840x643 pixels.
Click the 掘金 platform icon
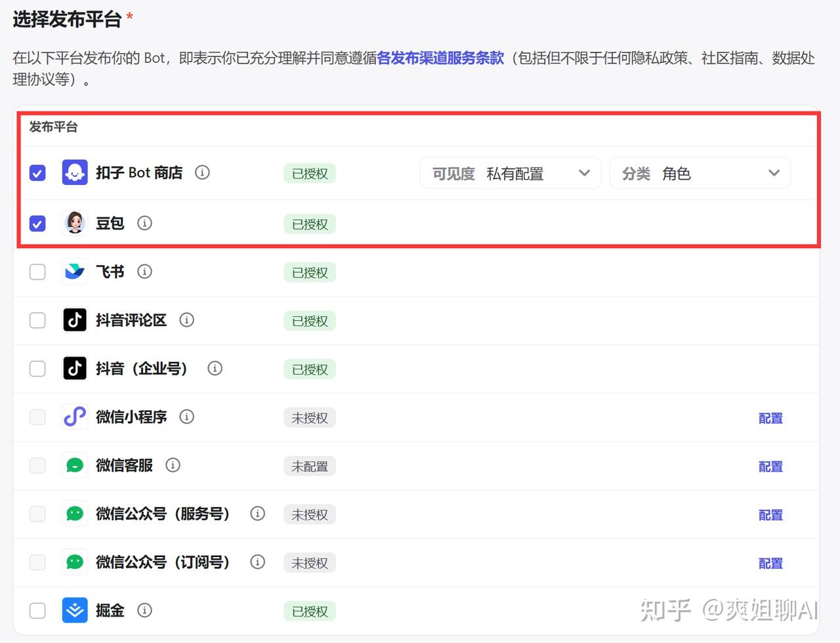coord(75,610)
